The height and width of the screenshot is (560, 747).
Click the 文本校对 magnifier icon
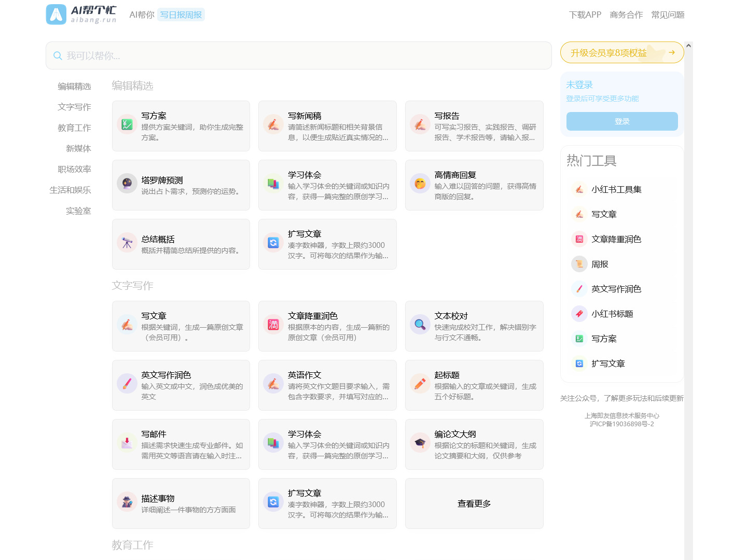pyautogui.click(x=420, y=325)
